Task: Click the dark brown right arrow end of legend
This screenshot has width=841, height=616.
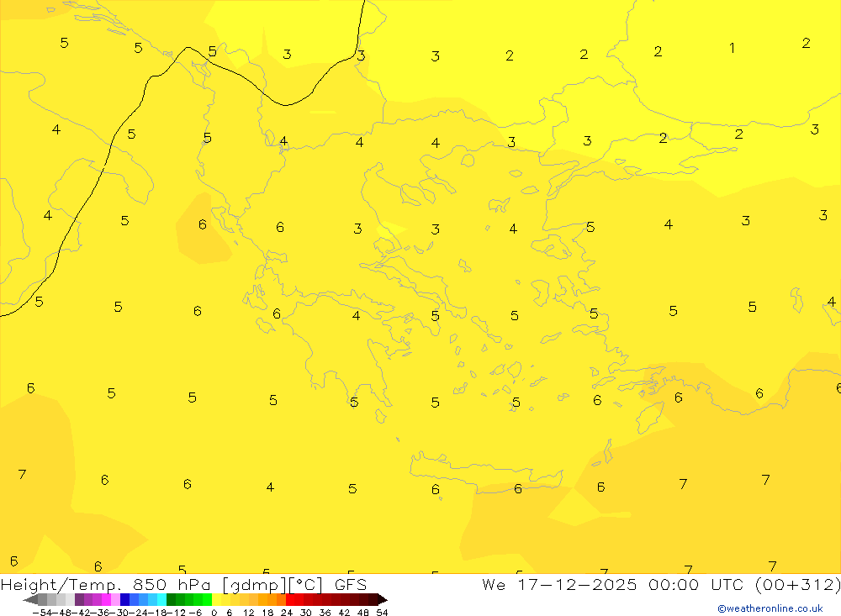Action: point(382,600)
